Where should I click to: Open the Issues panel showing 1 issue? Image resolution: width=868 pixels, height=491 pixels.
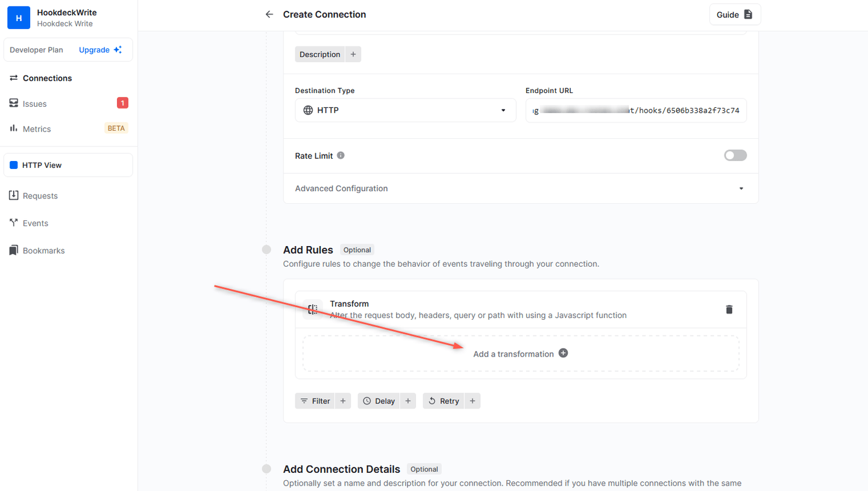(35, 103)
